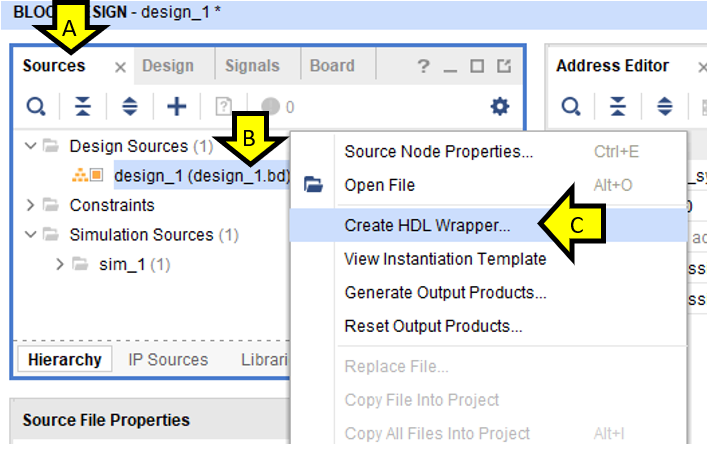The height and width of the screenshot is (452, 713).
Task: Click the Constraints folder icon
Action: click(x=50, y=205)
